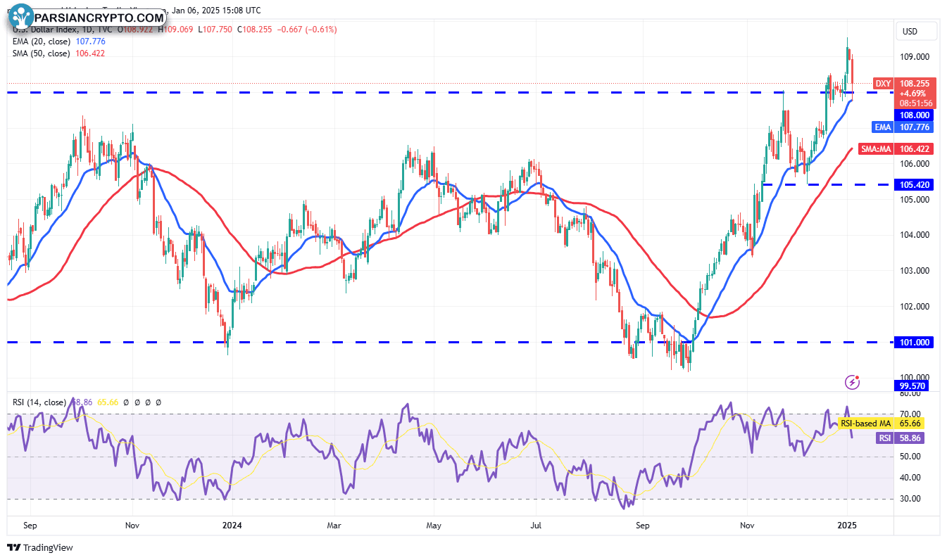The image size is (947, 560).
Task: Click the 103.000 price axis tick
Action: point(915,271)
